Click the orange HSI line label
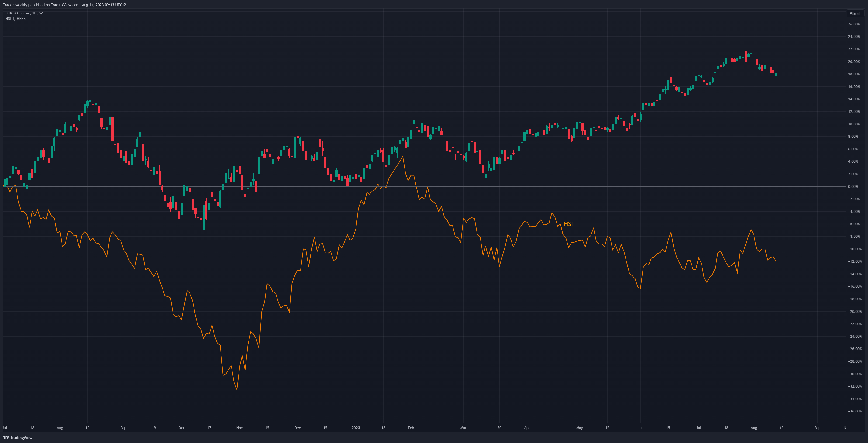This screenshot has height=443, width=868. tap(568, 224)
